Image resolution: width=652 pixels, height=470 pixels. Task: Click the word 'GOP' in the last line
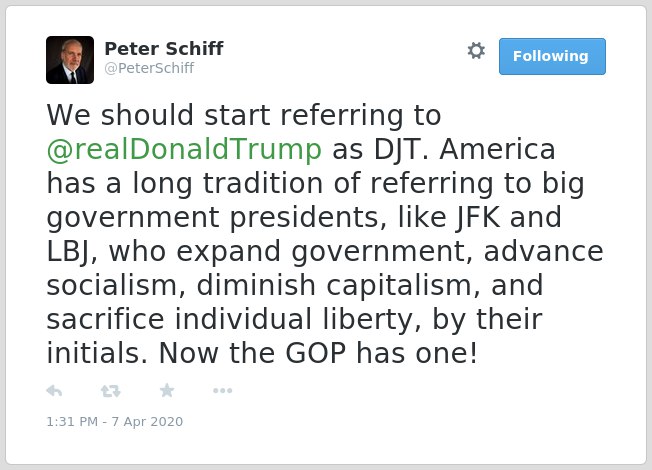coord(316,353)
